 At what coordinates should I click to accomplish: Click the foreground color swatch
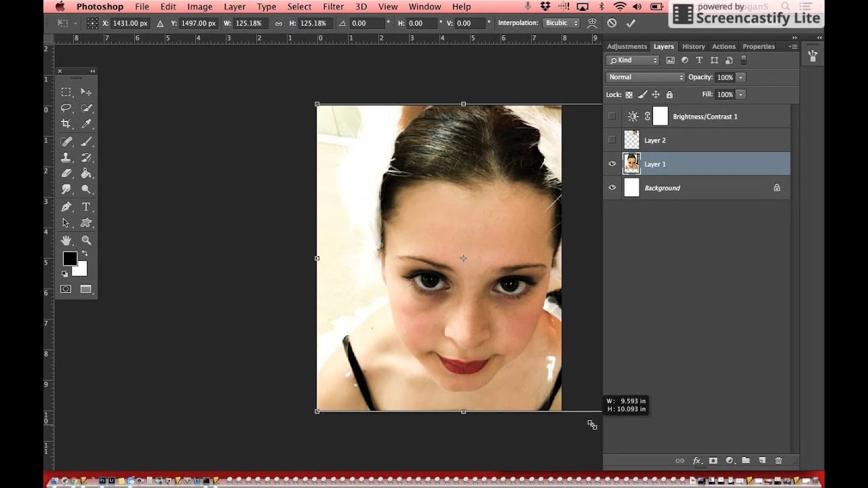[70, 258]
